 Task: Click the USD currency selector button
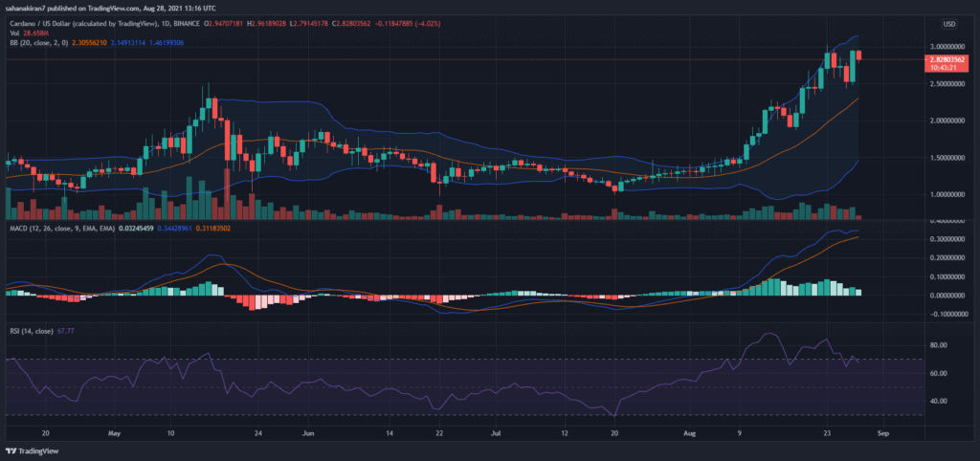949,24
